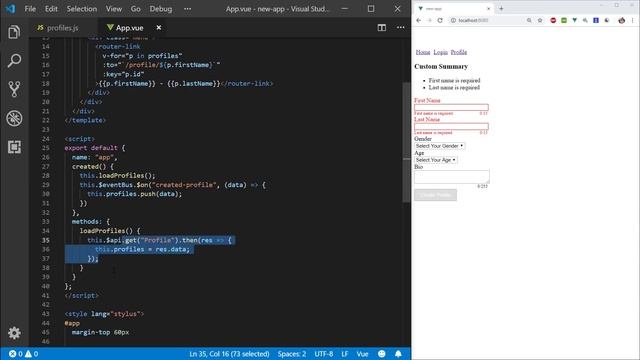Open the feedback smiley in status bar
Image resolution: width=640 pixels, height=360 pixels.
pos(382,354)
